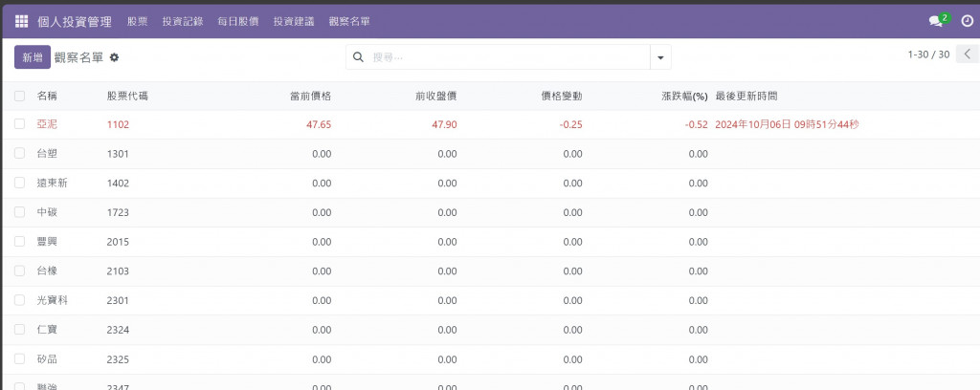Viewport: 980px width, 390px height.
Task: Click stock code 2015
Action: coord(118,242)
